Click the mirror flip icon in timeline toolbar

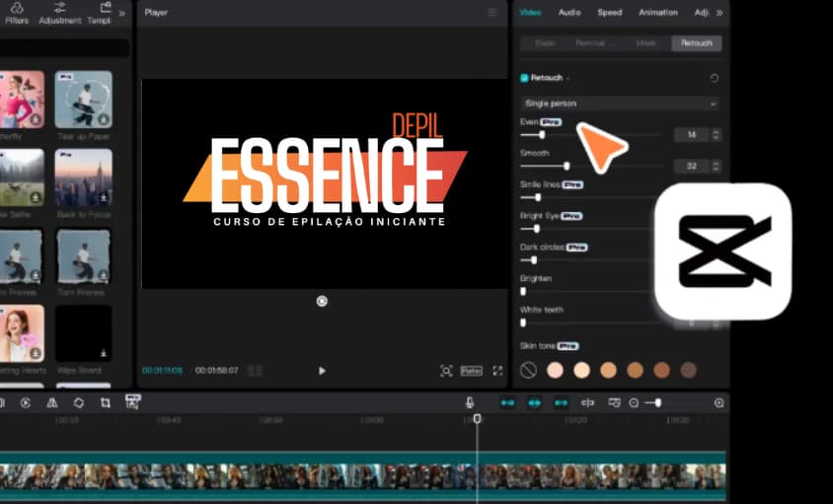point(52,402)
